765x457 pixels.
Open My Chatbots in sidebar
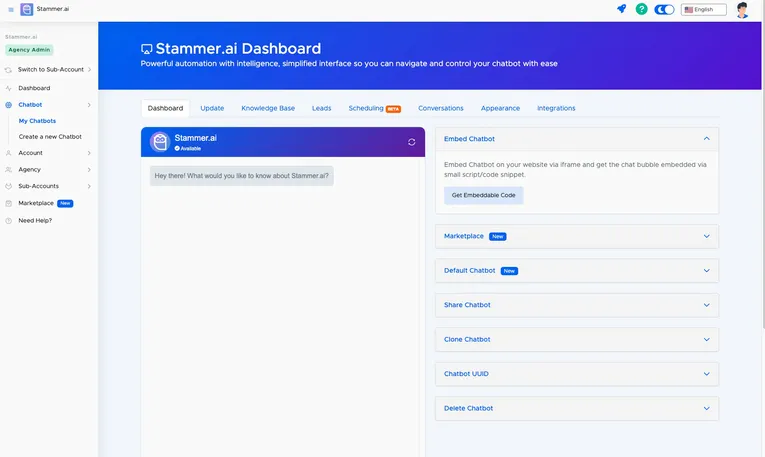pos(37,121)
